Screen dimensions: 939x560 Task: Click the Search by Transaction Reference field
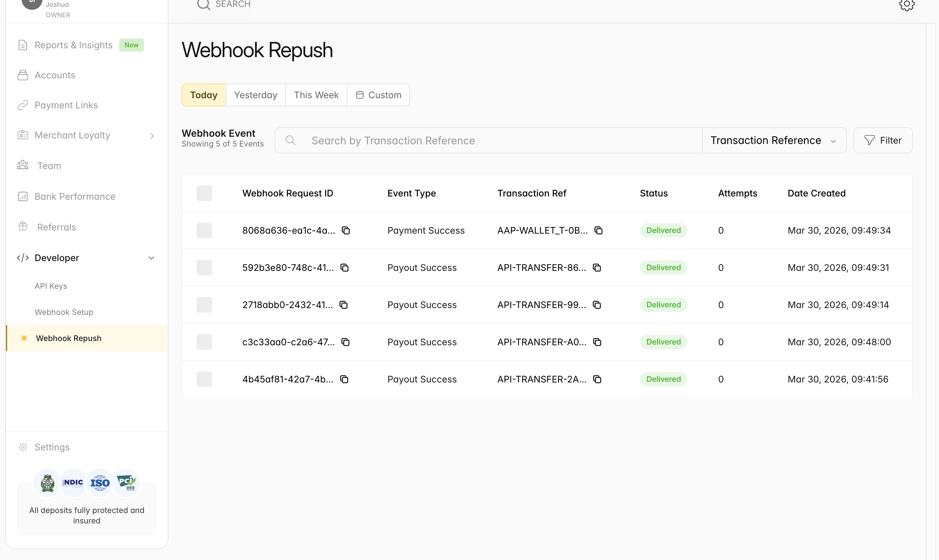tap(488, 140)
